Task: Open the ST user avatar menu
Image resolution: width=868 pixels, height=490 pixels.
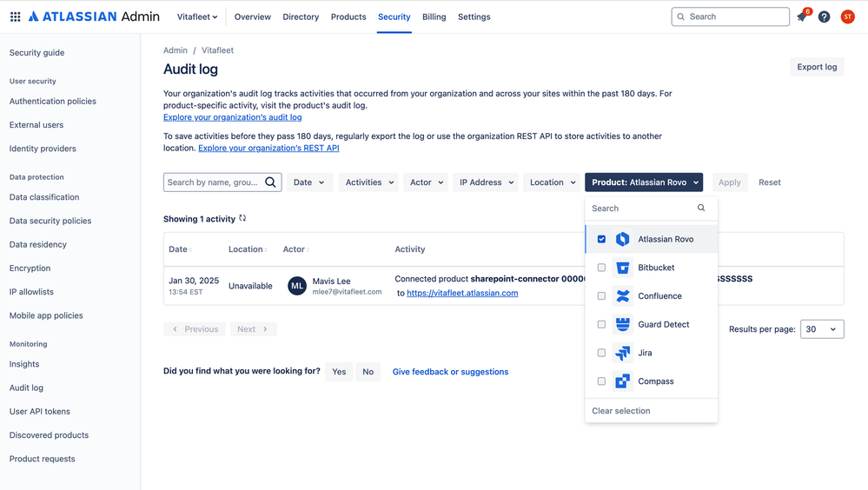Action: (847, 17)
